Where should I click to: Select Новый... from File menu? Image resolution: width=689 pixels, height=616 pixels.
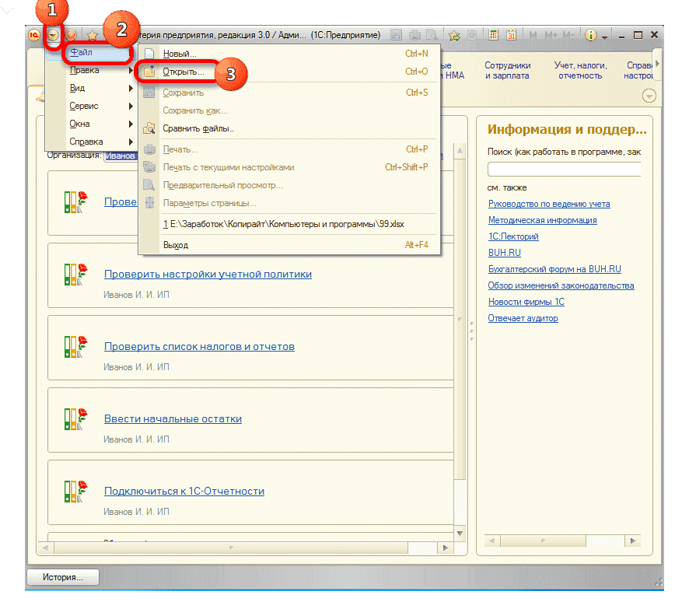(180, 54)
